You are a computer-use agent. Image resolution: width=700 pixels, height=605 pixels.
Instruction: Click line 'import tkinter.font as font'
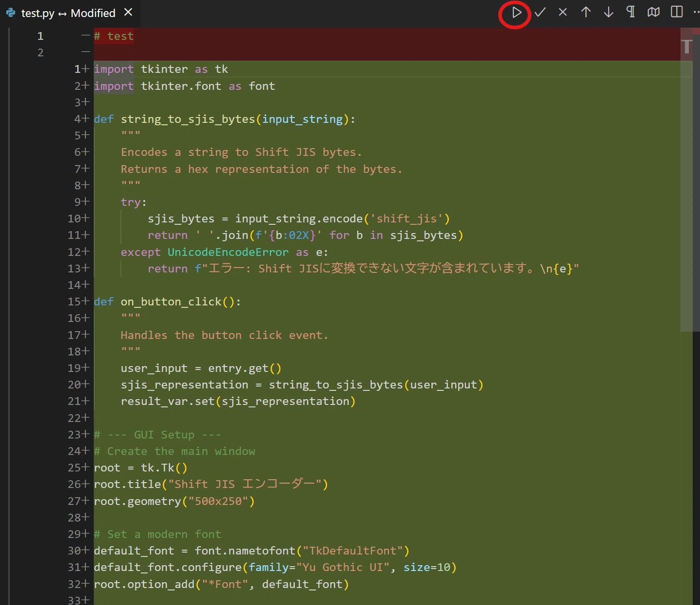pos(184,86)
